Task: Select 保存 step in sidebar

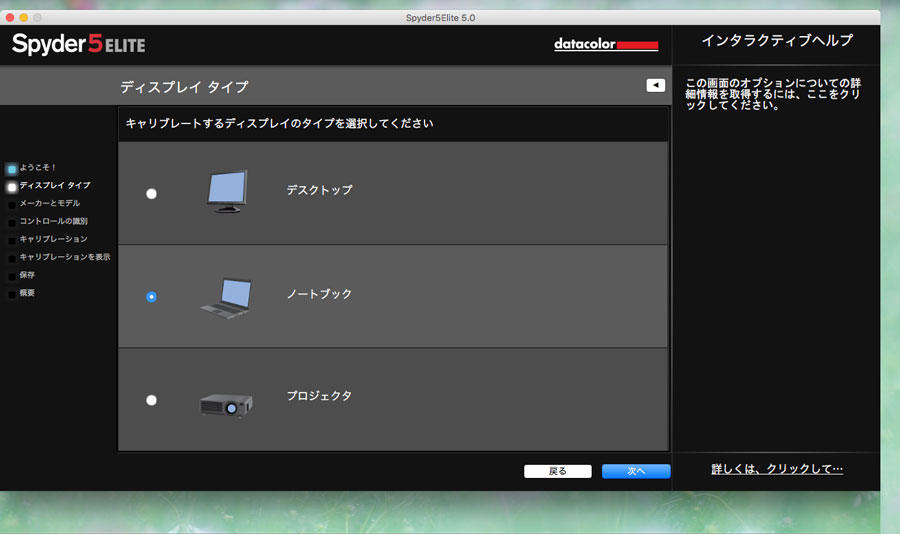Action: tap(27, 275)
